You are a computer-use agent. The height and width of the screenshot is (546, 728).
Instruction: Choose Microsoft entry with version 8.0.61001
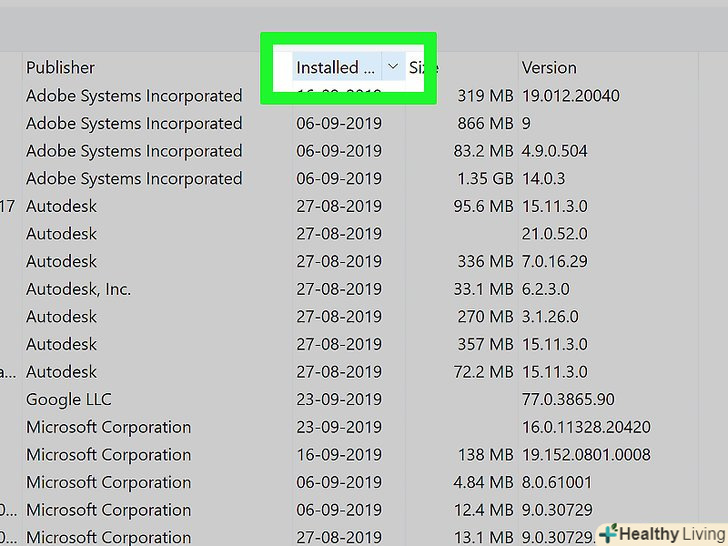pyautogui.click(x=108, y=482)
